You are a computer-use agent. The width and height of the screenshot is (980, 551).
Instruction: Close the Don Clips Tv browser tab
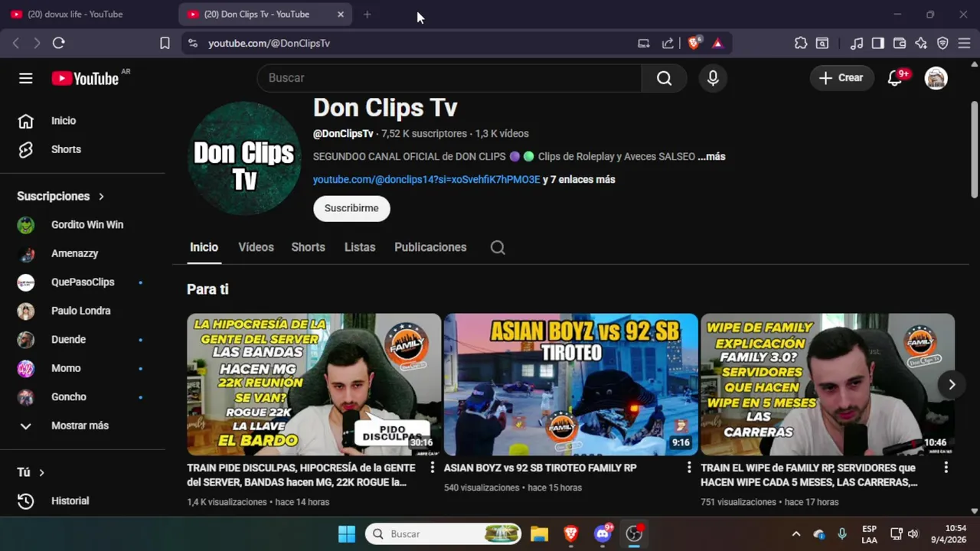click(x=341, y=15)
